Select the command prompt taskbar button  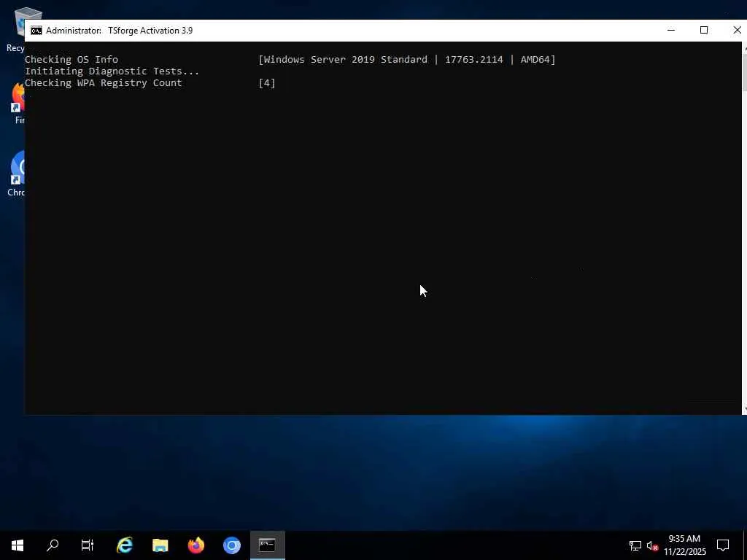point(267,545)
